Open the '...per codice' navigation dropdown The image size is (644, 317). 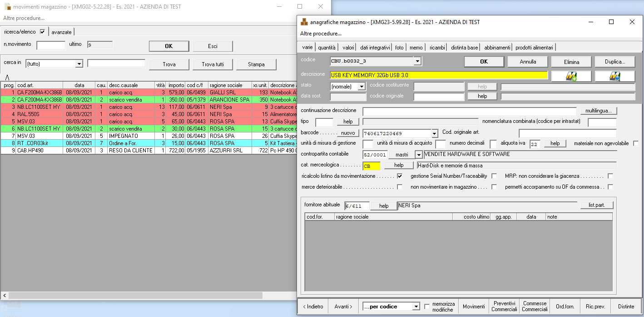[x=416, y=307]
